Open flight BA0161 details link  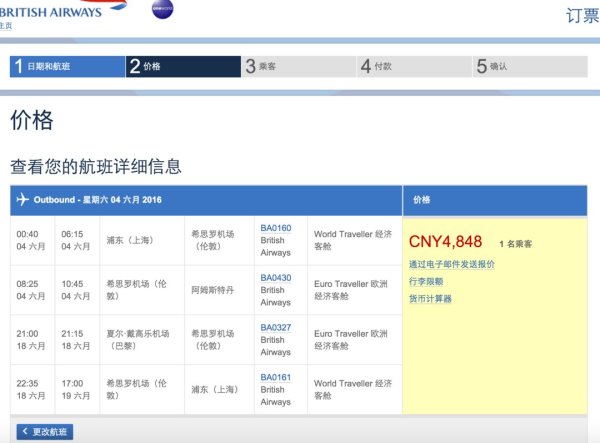[x=276, y=377]
